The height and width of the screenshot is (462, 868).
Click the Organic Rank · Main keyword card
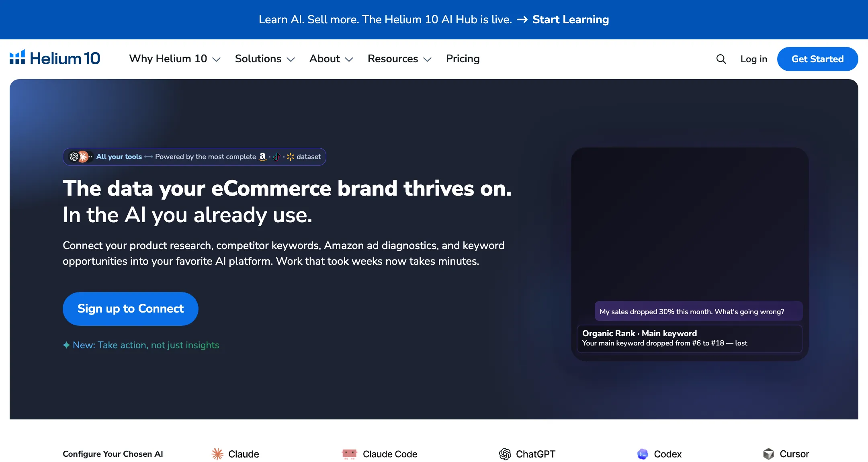pyautogui.click(x=690, y=338)
